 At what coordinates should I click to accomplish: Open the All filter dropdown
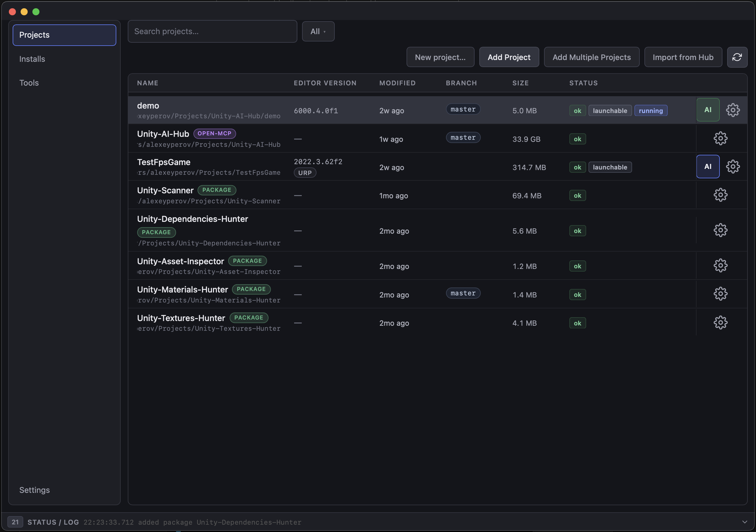click(318, 31)
